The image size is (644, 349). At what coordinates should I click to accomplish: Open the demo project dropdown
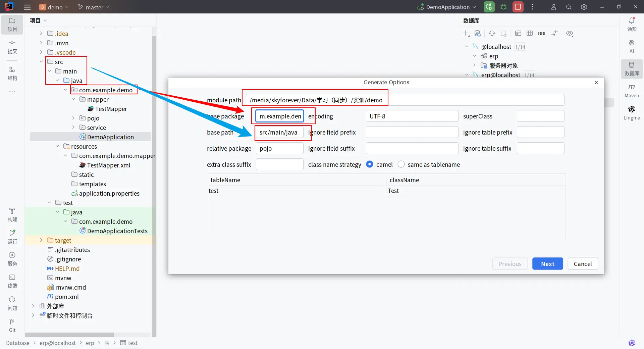[x=54, y=7]
